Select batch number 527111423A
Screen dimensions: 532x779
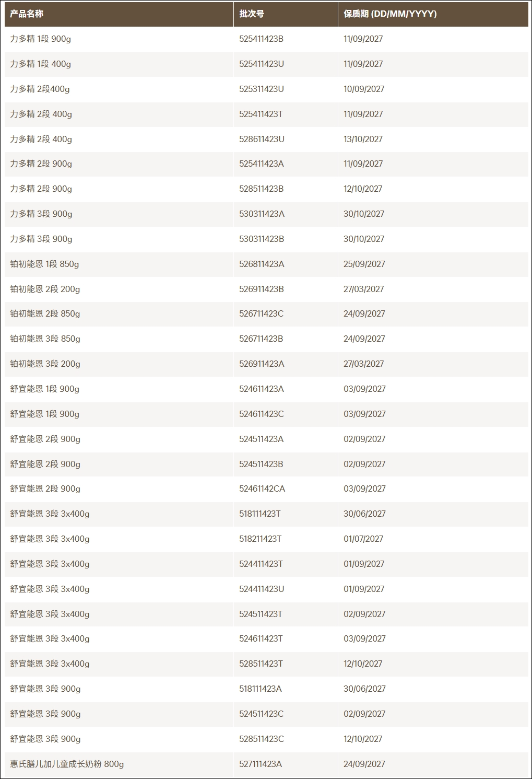click(x=260, y=764)
